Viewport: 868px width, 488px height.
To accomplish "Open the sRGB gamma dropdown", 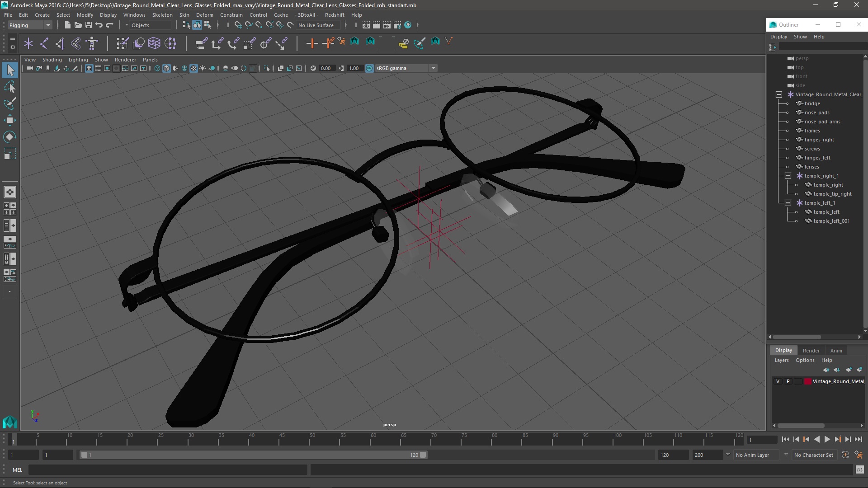I will [x=406, y=68].
